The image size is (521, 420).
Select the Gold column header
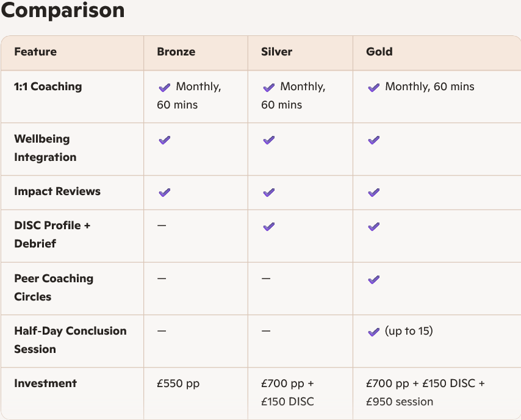[x=379, y=52]
